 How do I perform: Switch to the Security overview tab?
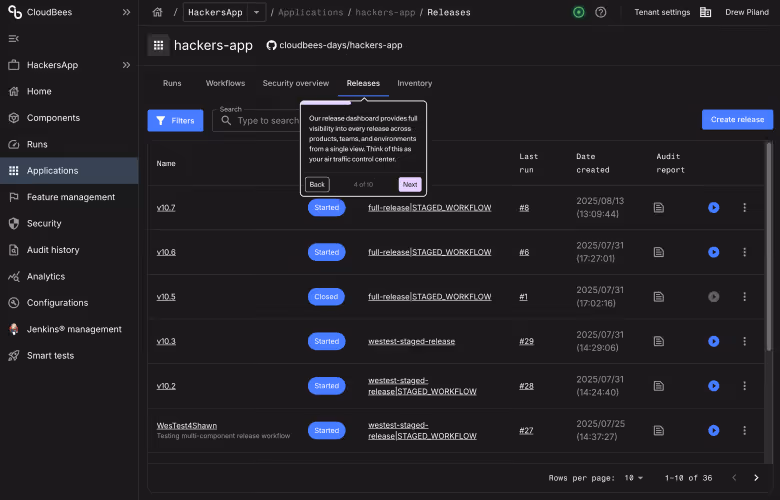coord(295,83)
